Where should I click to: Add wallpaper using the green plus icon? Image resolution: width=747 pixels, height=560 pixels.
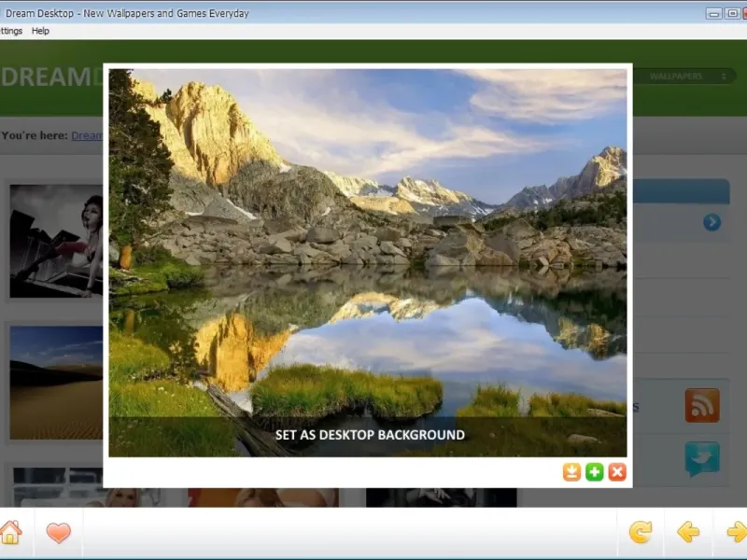coord(594,472)
